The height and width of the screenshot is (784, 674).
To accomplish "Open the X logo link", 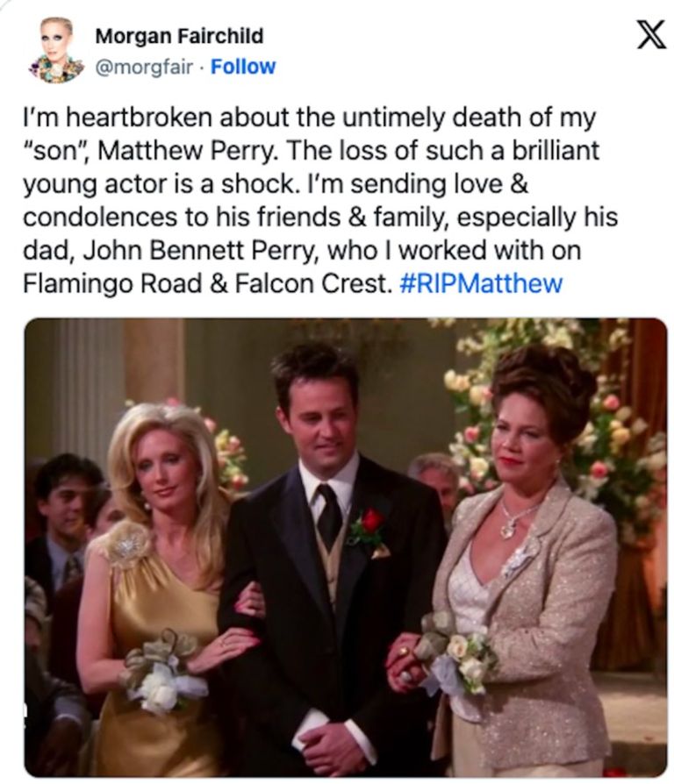I will (x=651, y=34).
